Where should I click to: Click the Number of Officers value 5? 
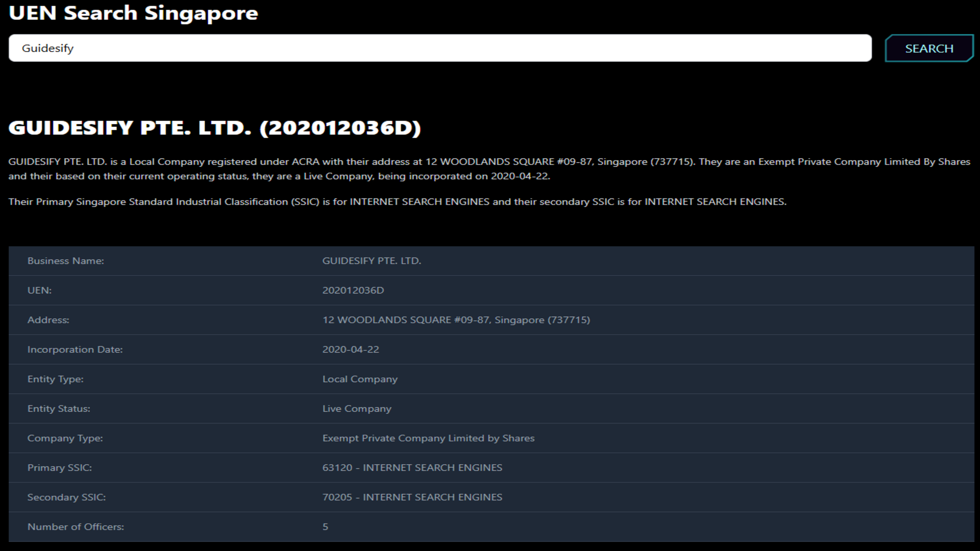point(325,527)
